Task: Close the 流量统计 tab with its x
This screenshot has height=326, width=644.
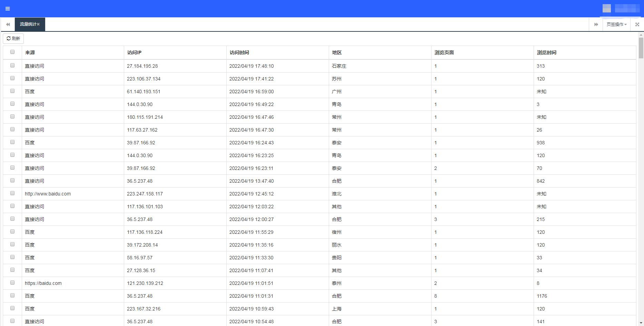Action: [38, 24]
